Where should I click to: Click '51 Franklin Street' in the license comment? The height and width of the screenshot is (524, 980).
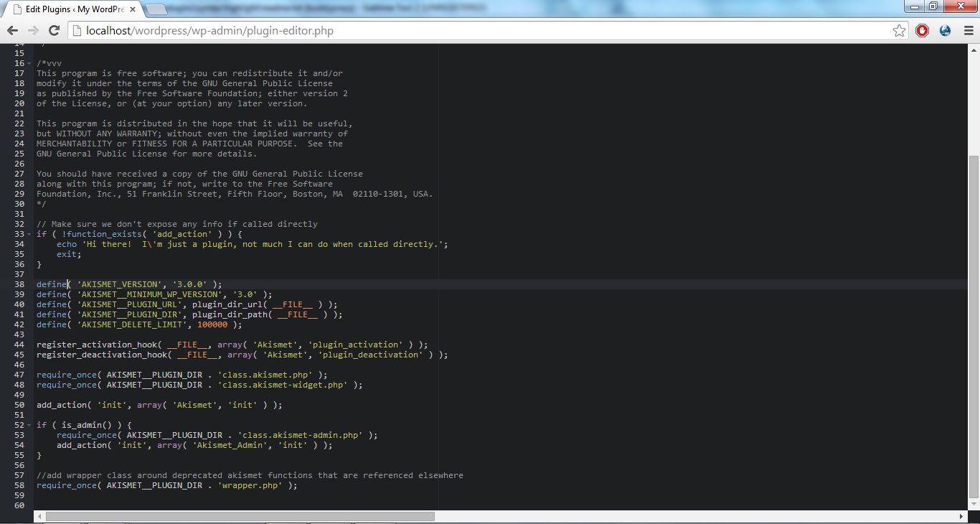pyautogui.click(x=172, y=194)
